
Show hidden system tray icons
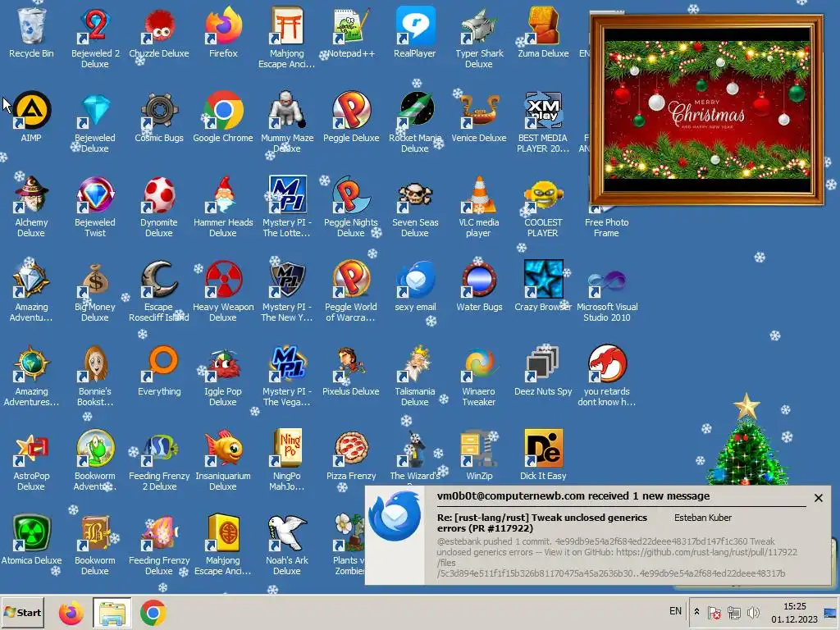tap(696, 612)
